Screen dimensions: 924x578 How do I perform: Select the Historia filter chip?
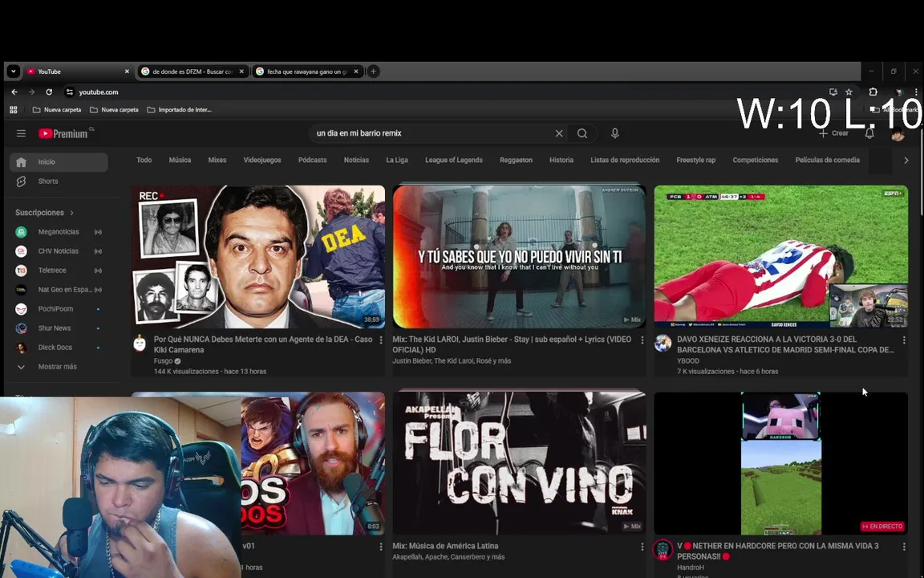[561, 160]
